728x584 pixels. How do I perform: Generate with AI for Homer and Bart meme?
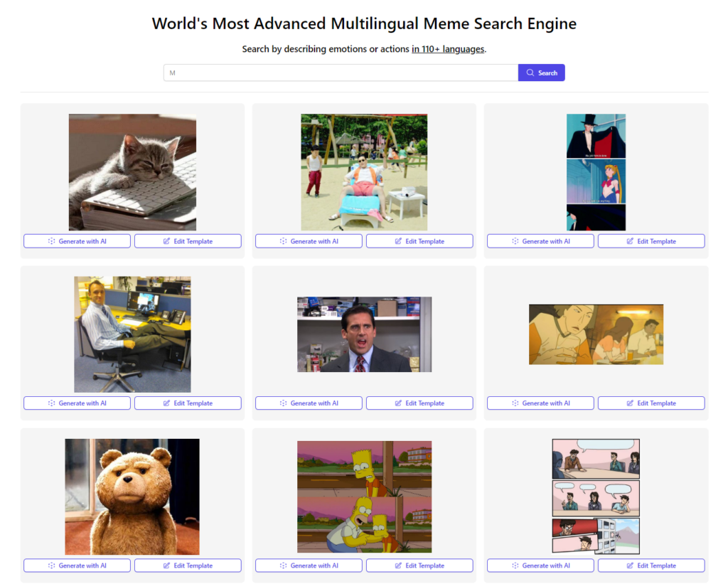coord(309,566)
